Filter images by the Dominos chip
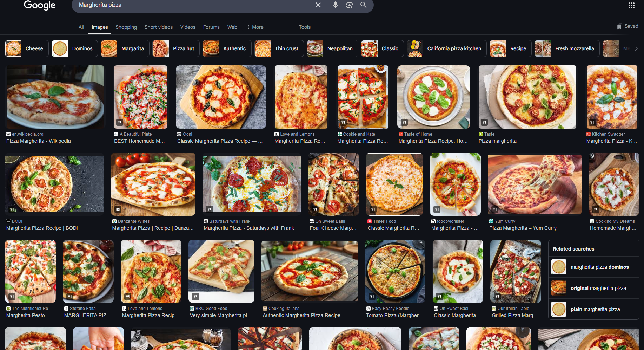The width and height of the screenshot is (644, 350). click(x=75, y=48)
